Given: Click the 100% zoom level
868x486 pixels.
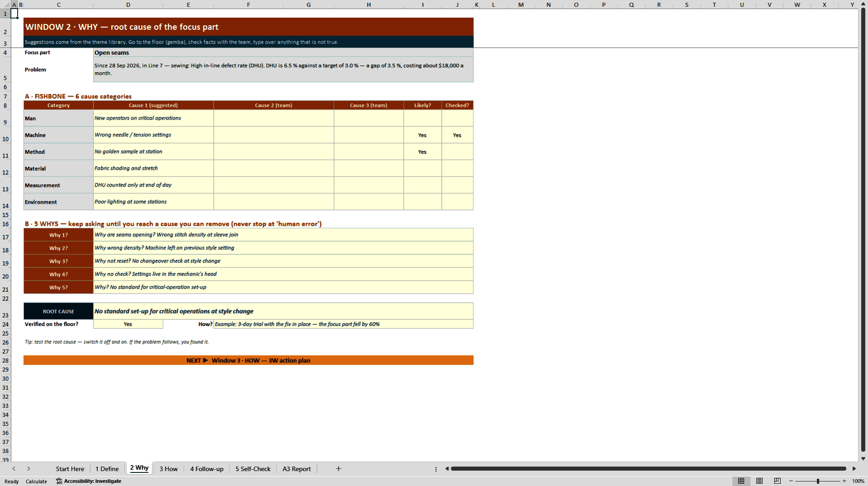Looking at the screenshot, I should tap(858, 481).
